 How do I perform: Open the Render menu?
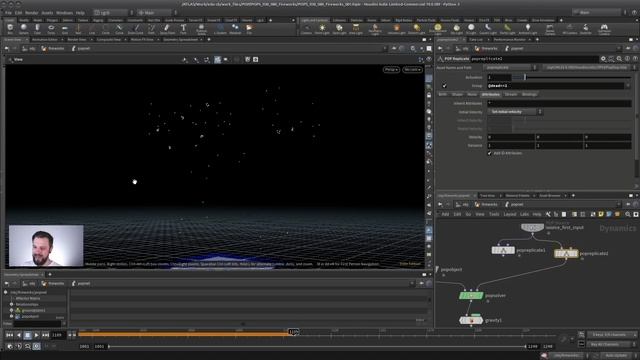pos(31,13)
